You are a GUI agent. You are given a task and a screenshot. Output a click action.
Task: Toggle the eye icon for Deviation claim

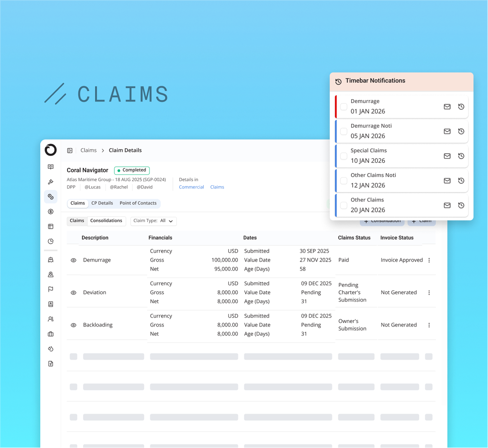73,293
